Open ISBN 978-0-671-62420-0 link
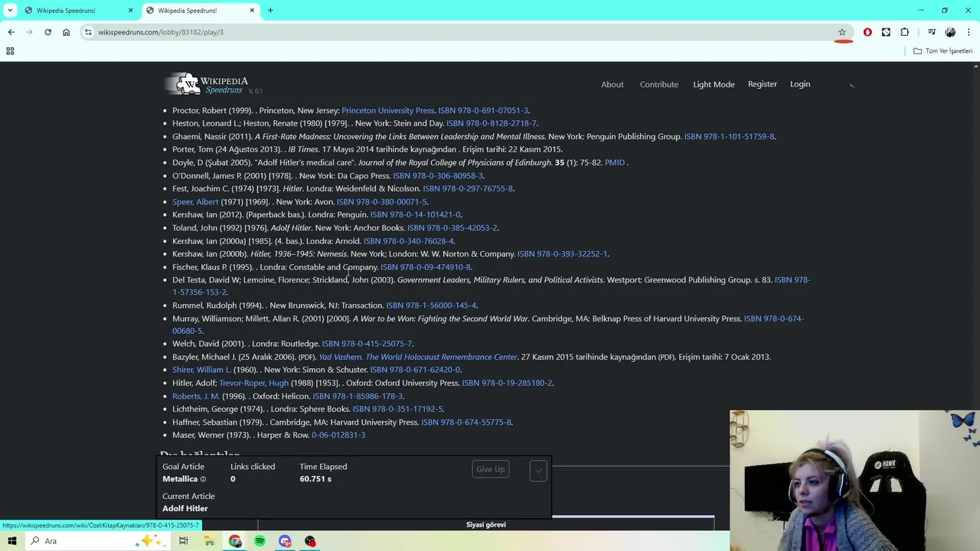 point(416,370)
